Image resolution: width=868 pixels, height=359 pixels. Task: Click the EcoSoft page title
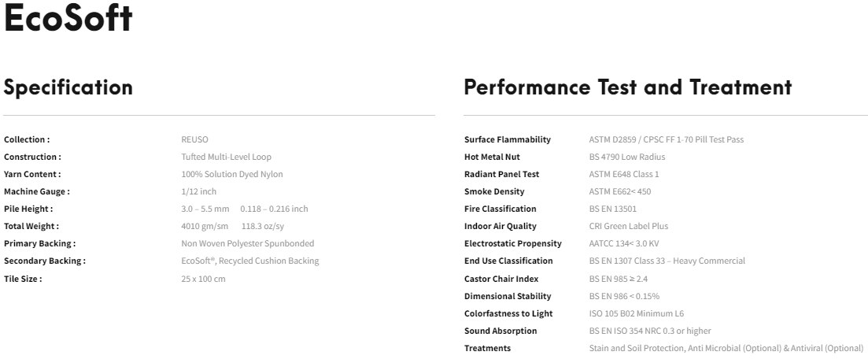click(x=68, y=20)
